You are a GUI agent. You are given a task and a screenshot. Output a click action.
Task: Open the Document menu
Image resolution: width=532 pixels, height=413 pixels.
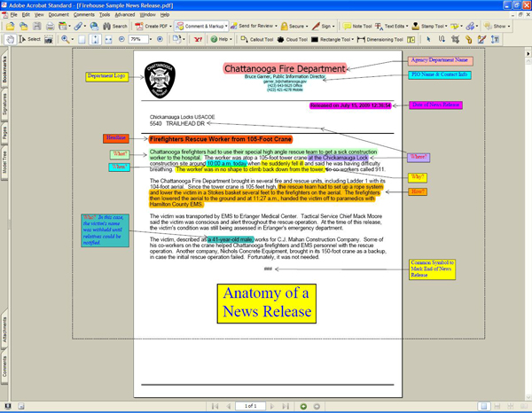[x=59, y=14]
